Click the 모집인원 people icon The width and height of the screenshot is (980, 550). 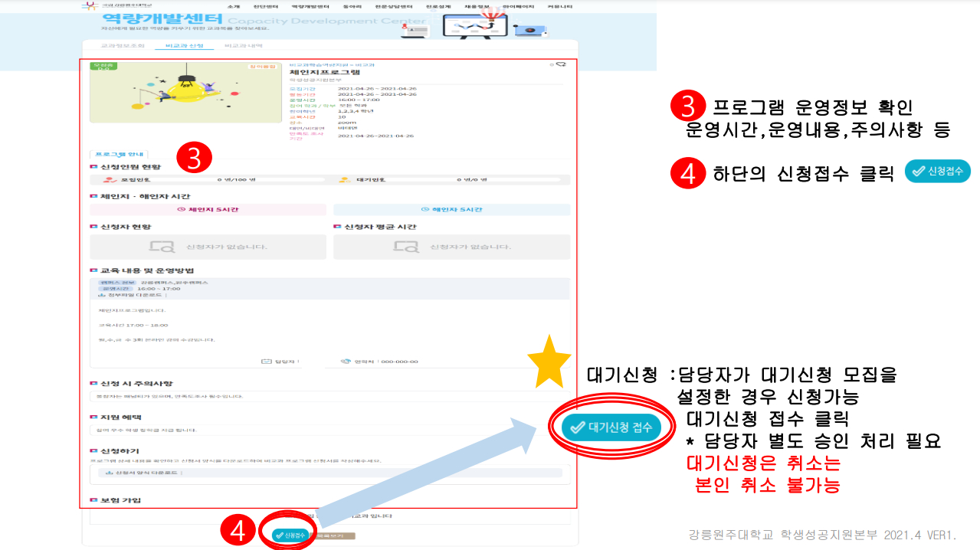point(109,180)
